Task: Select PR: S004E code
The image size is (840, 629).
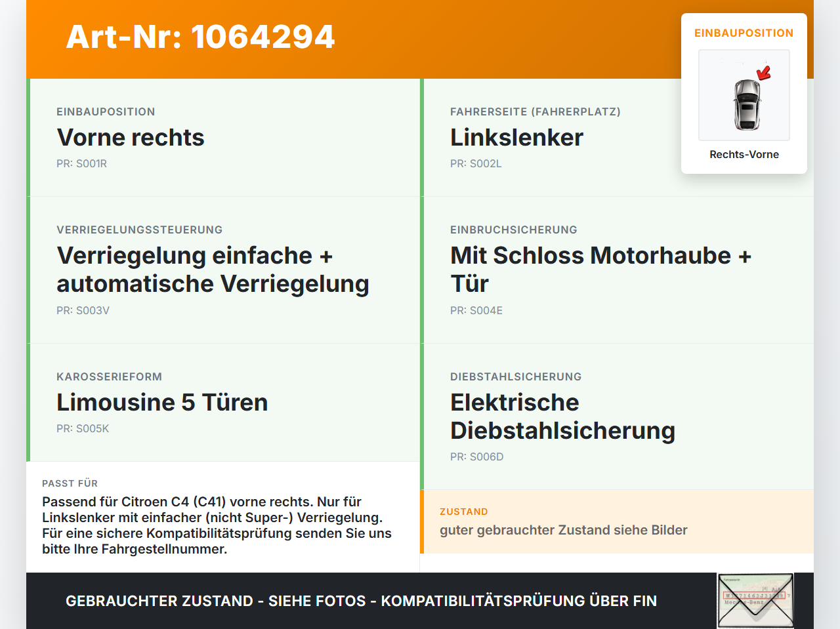Action: pyautogui.click(x=476, y=311)
